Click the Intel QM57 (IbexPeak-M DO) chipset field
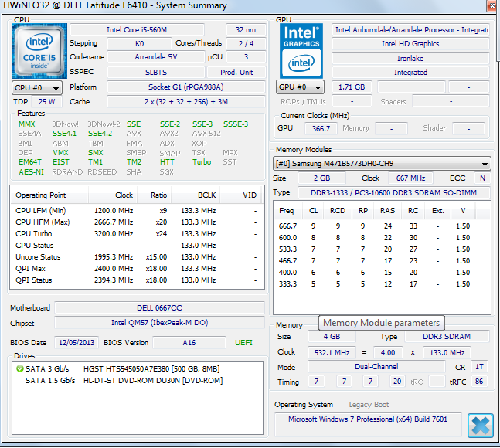 point(159,322)
